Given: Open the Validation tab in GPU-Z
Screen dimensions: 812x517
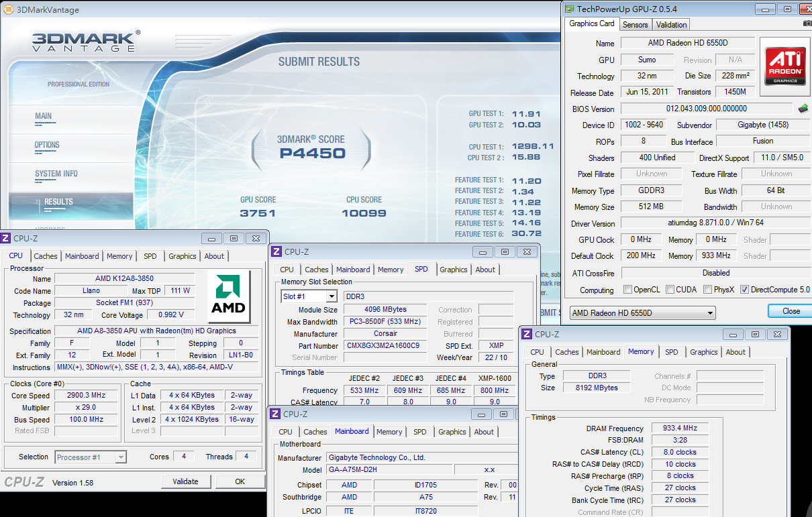Looking at the screenshot, I should tap(671, 25).
